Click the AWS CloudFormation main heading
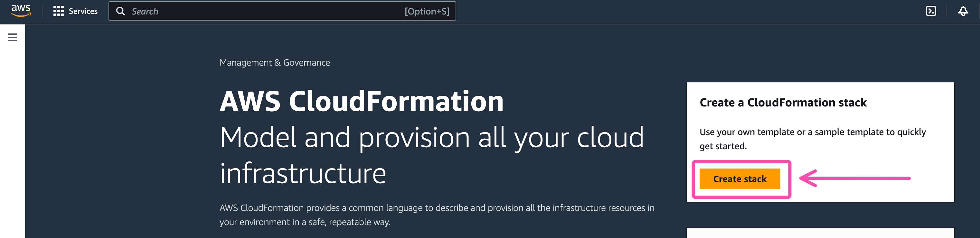 [x=362, y=101]
